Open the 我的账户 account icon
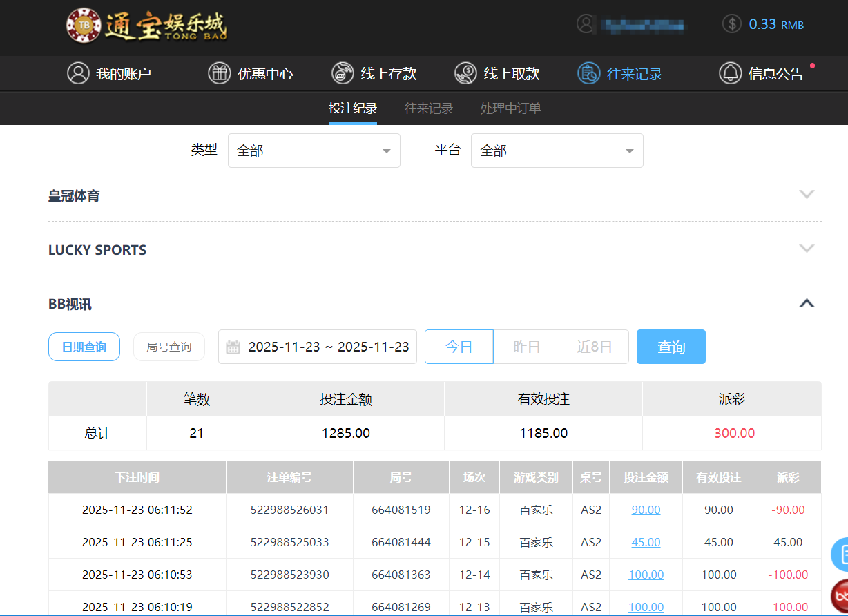 point(78,73)
